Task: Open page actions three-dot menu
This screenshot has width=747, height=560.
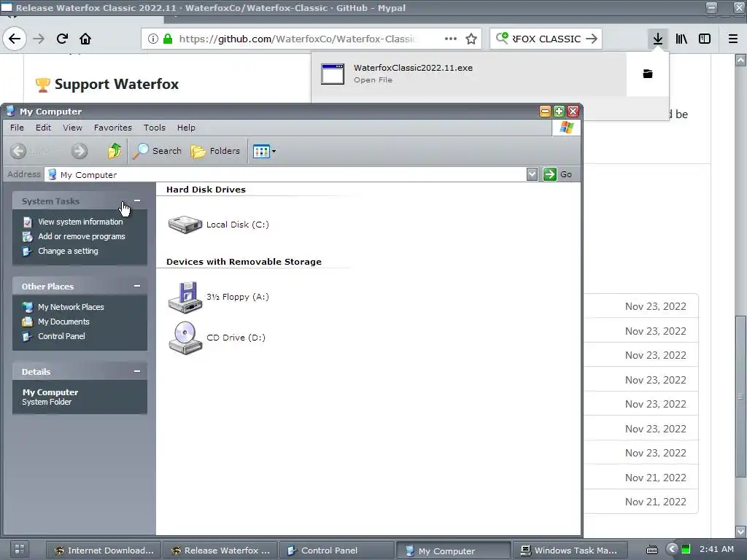Action: pyautogui.click(x=450, y=39)
